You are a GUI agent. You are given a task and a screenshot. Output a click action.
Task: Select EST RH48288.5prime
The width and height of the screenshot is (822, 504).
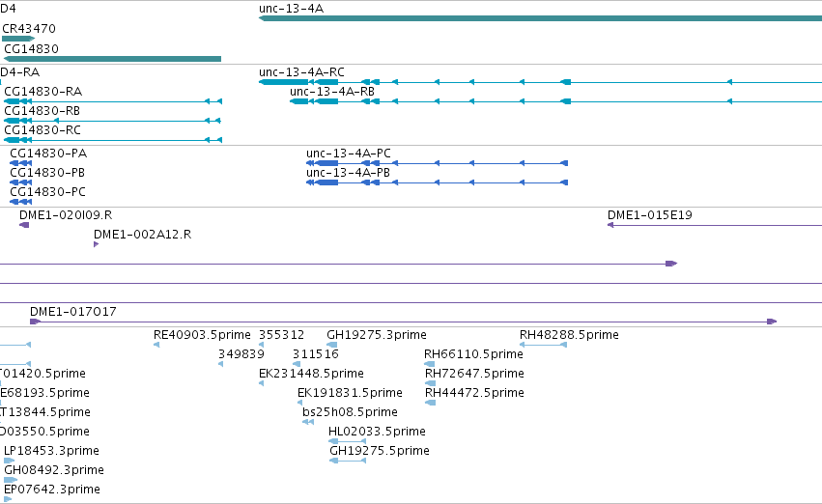tap(543, 345)
